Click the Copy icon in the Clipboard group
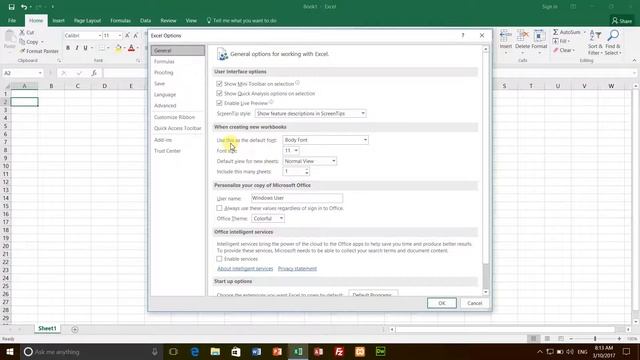This screenshot has width=640, height=360. pyautogui.click(x=22, y=42)
